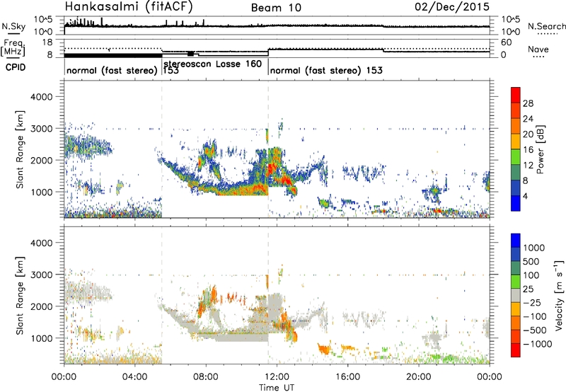Click the '4000' tick label of the power panel

point(41,97)
